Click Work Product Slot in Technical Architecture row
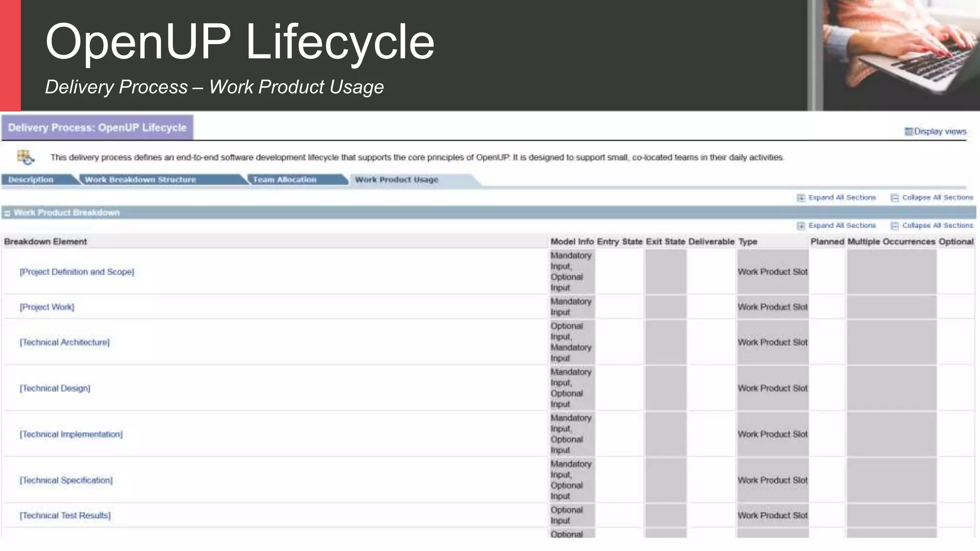Viewport: 980px width, 551px height. click(773, 342)
